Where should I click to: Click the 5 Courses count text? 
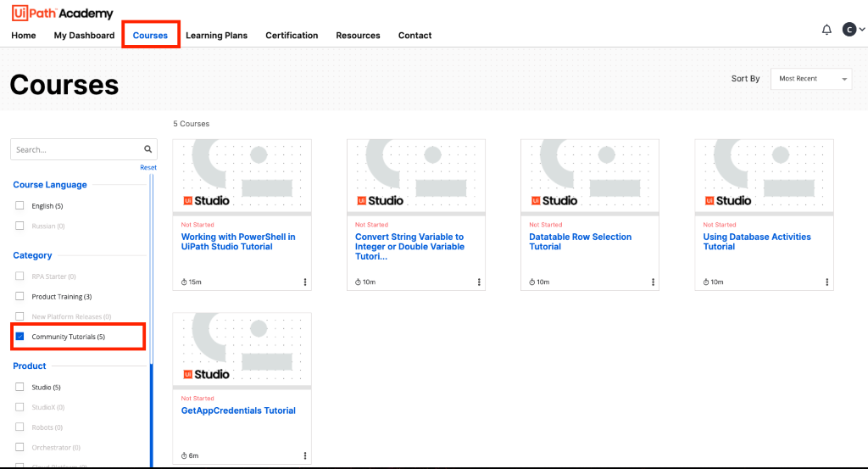pyautogui.click(x=191, y=124)
